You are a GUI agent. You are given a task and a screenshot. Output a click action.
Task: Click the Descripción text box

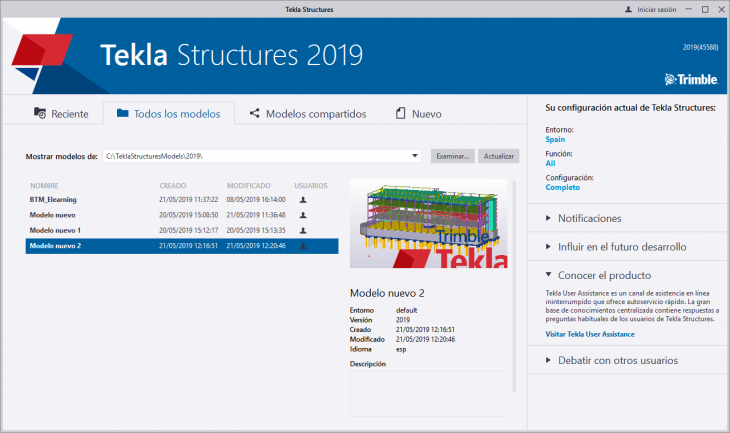(428, 393)
